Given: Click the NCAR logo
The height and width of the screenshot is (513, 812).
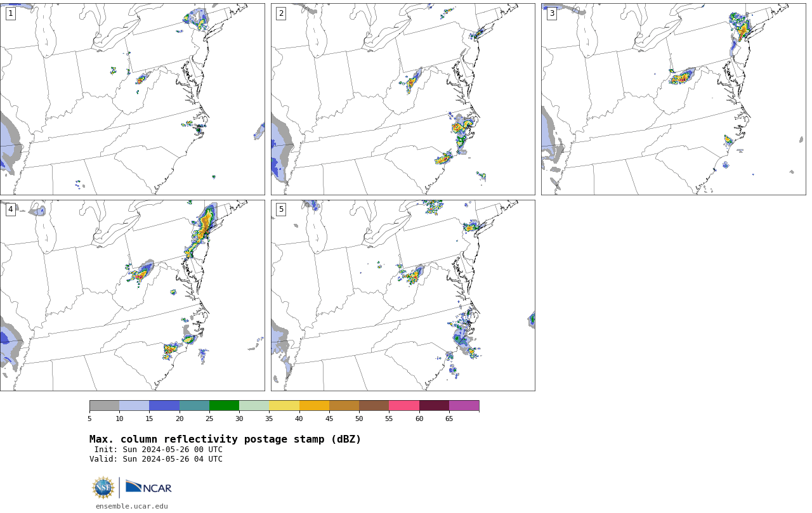Looking at the screenshot, I should point(148,487).
